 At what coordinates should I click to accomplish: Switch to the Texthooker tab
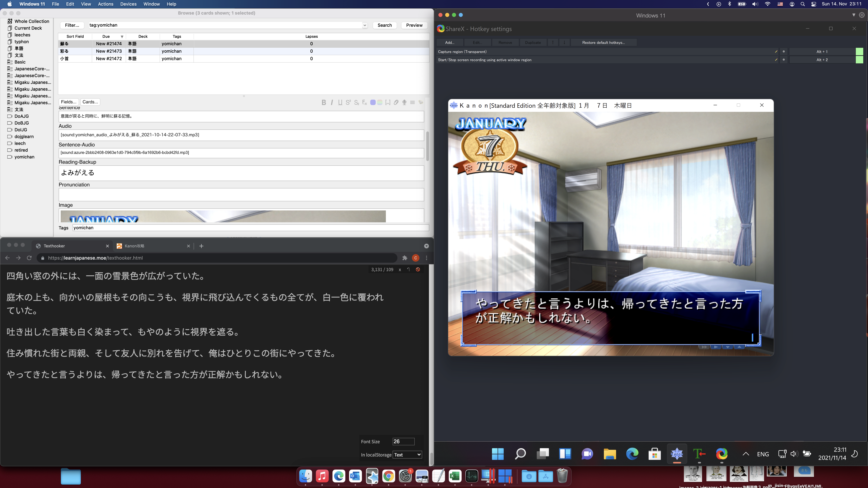[x=72, y=246]
